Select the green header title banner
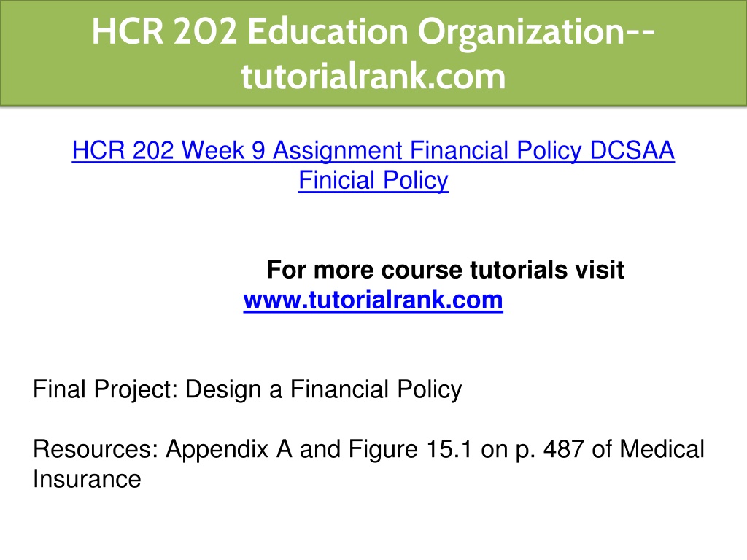The width and height of the screenshot is (747, 560). point(373,52)
